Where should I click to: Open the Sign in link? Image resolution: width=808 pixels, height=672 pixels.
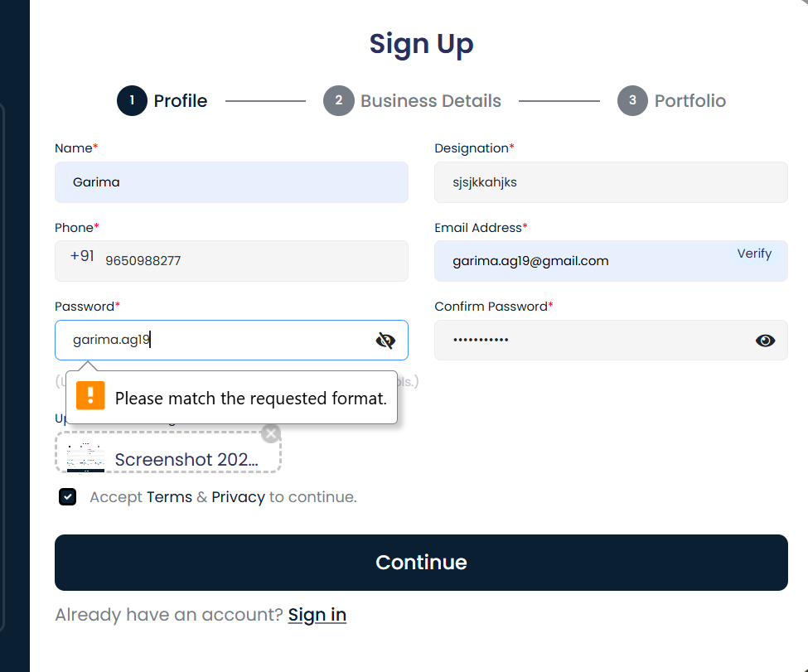click(317, 615)
